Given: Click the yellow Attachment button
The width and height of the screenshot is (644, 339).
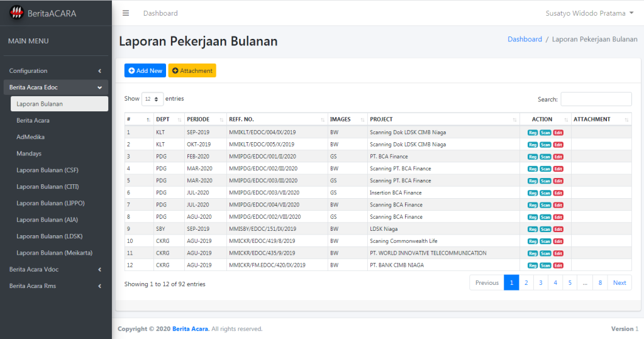Looking at the screenshot, I should (192, 70).
